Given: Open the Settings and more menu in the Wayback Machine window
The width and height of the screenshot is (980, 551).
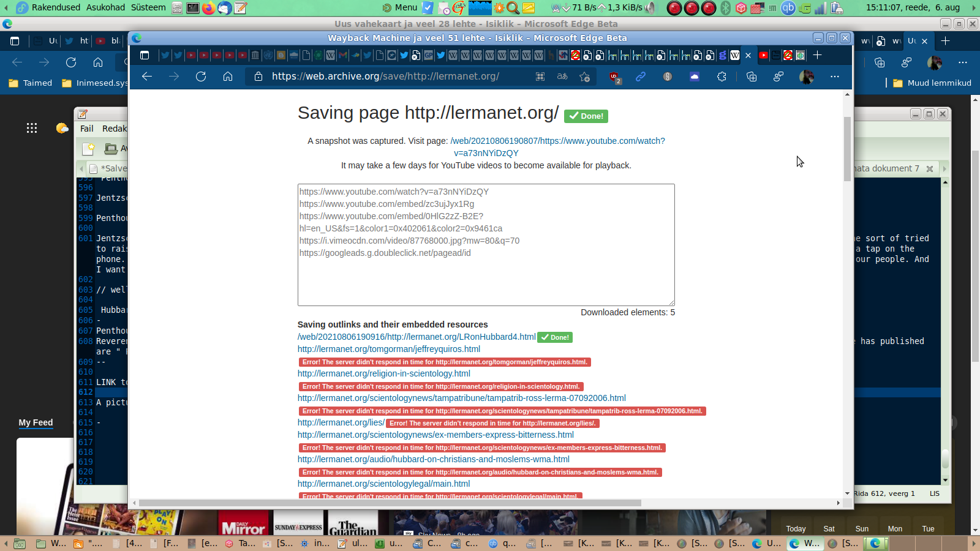Looking at the screenshot, I should click(835, 77).
